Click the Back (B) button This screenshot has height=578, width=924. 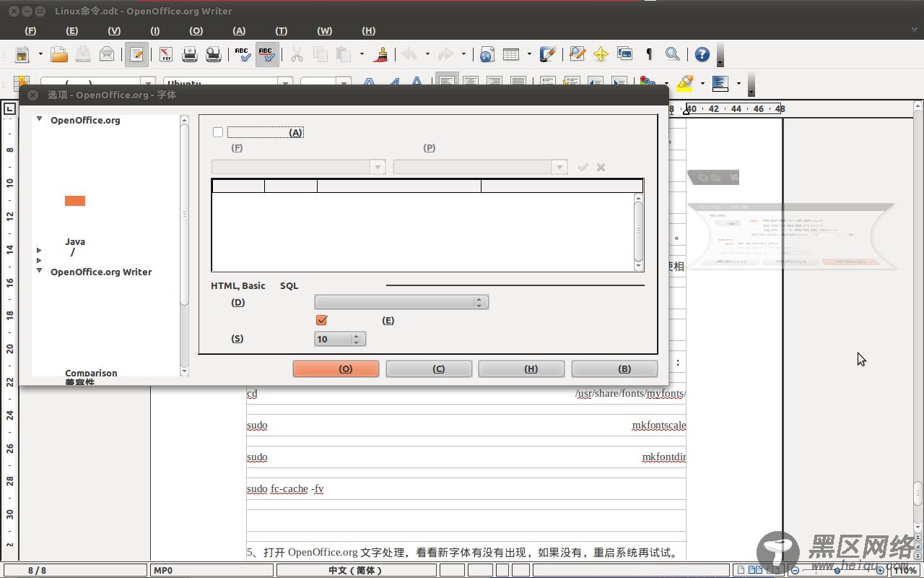point(614,368)
